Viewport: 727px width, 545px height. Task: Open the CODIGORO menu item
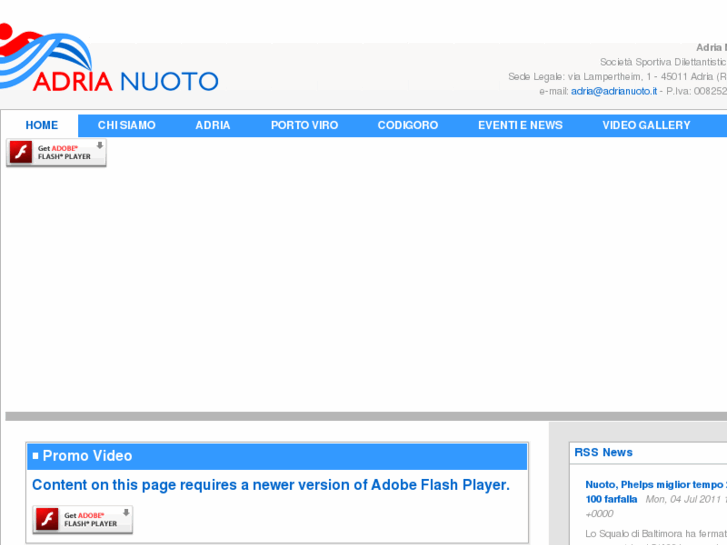[x=408, y=125]
